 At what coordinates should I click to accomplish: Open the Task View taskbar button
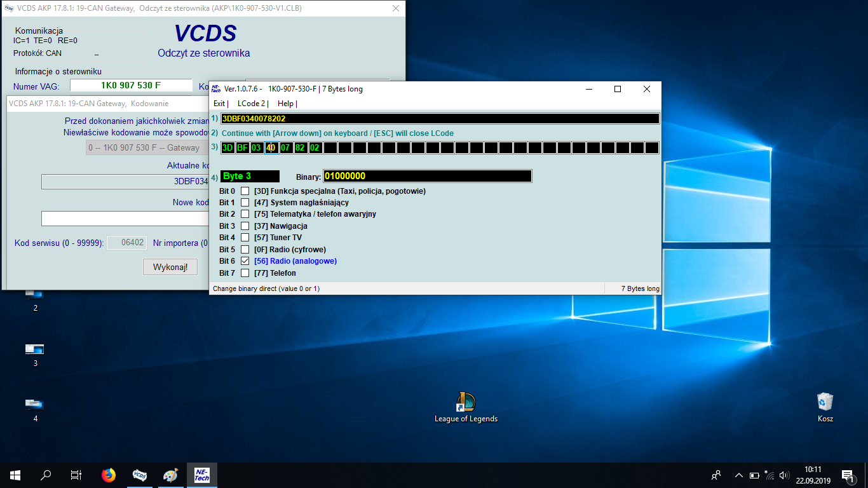[76, 475]
